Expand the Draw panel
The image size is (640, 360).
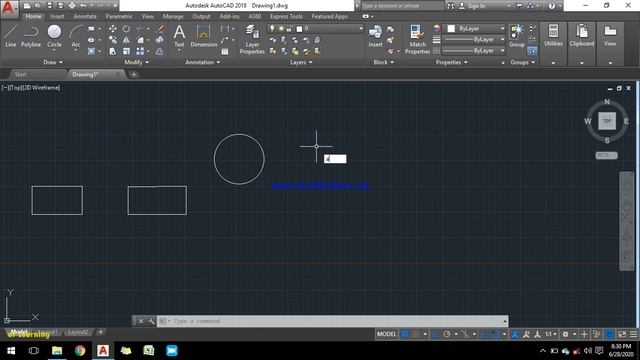pos(53,62)
